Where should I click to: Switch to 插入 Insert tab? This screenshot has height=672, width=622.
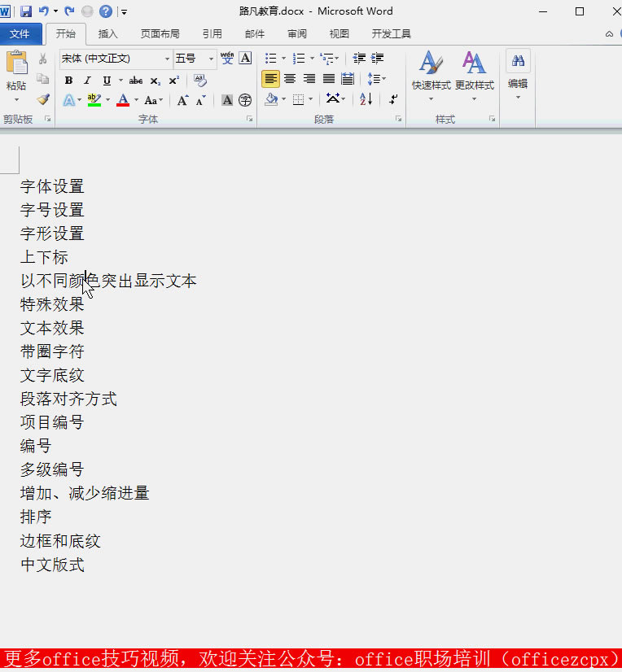click(107, 34)
